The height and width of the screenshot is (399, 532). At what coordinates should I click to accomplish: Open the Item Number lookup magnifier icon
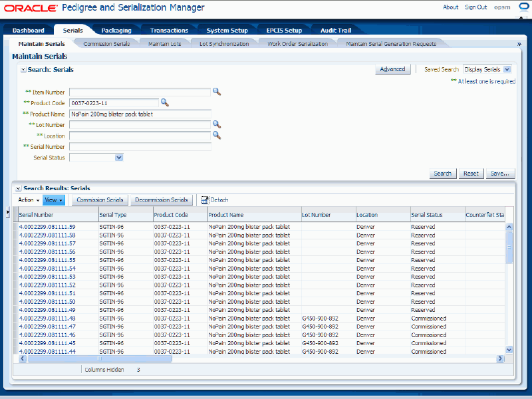pyautogui.click(x=217, y=92)
